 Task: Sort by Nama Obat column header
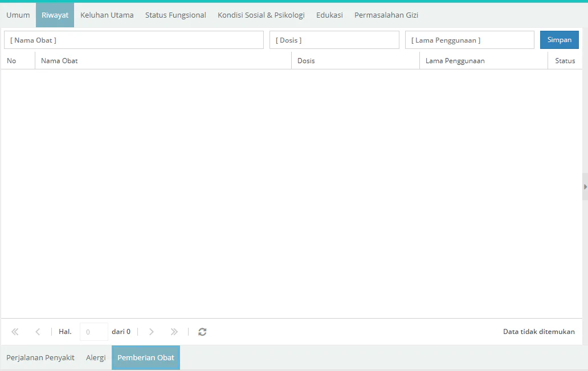[163, 61]
